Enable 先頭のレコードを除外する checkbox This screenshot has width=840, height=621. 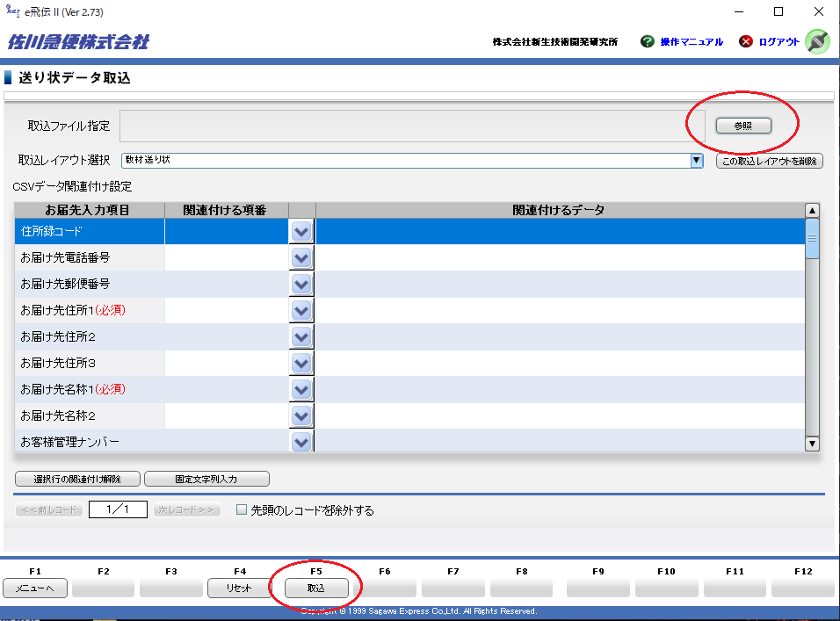pyautogui.click(x=242, y=509)
